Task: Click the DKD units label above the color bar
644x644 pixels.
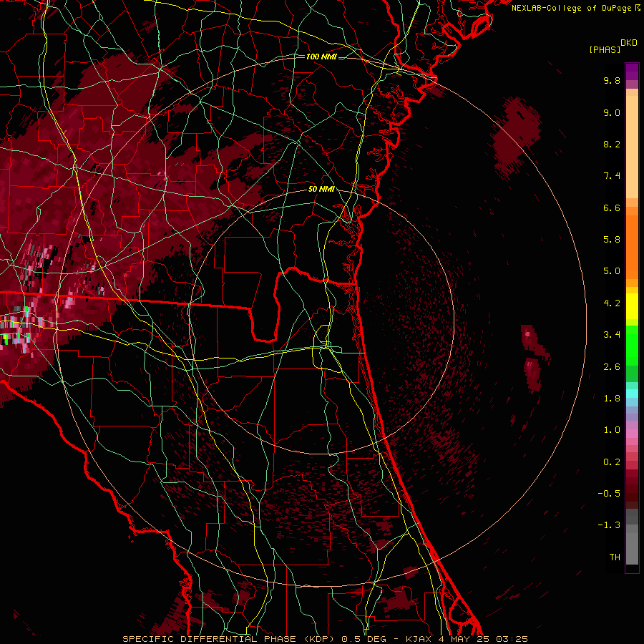Action: coord(628,43)
